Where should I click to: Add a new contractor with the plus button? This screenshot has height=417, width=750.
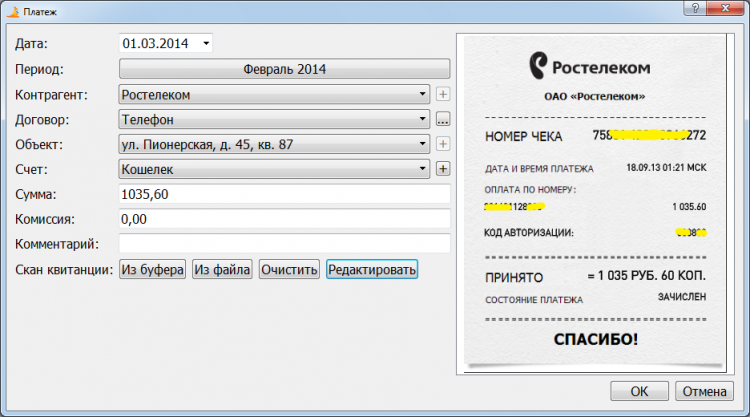443,94
